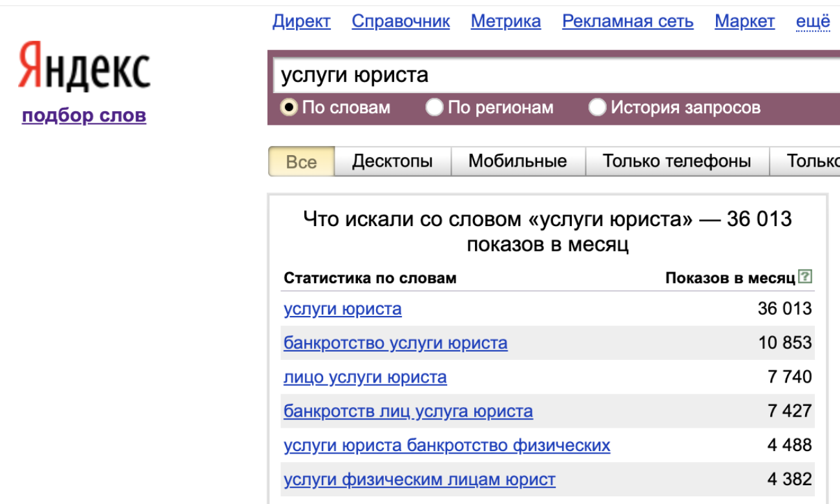Screen dimensions: 840x504
Task: Open the «Маркет» link
Action: click(744, 21)
